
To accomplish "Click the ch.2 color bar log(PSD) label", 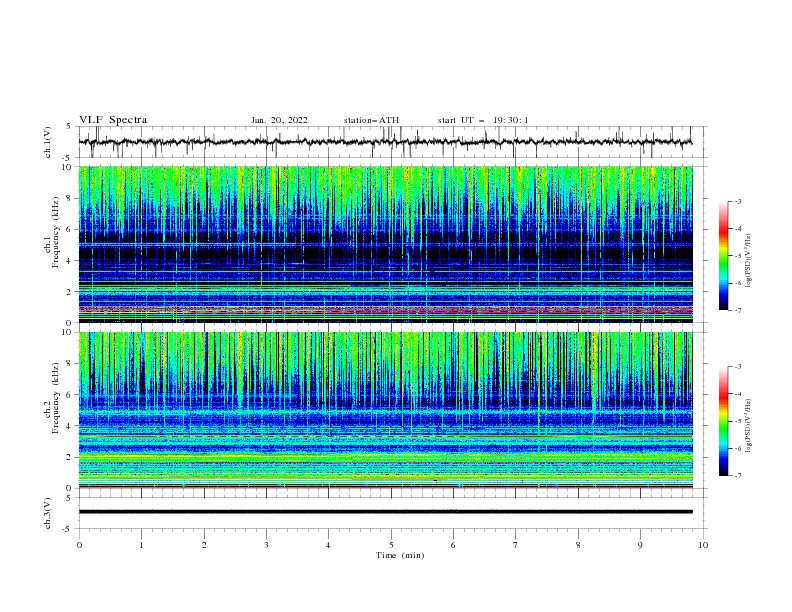I will 749,425.
